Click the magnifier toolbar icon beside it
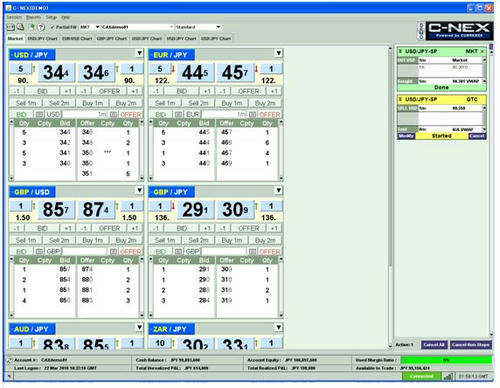Screen dimensions: 500x388 point(20,27)
